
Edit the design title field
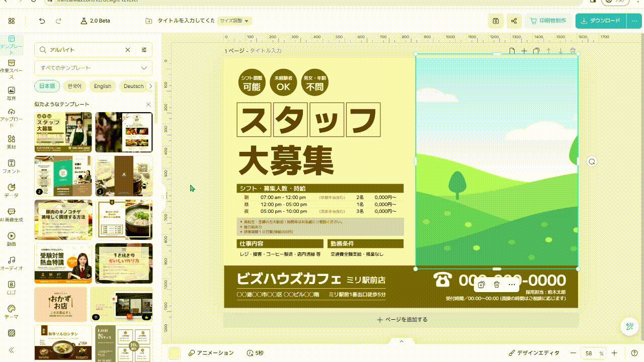186,21
